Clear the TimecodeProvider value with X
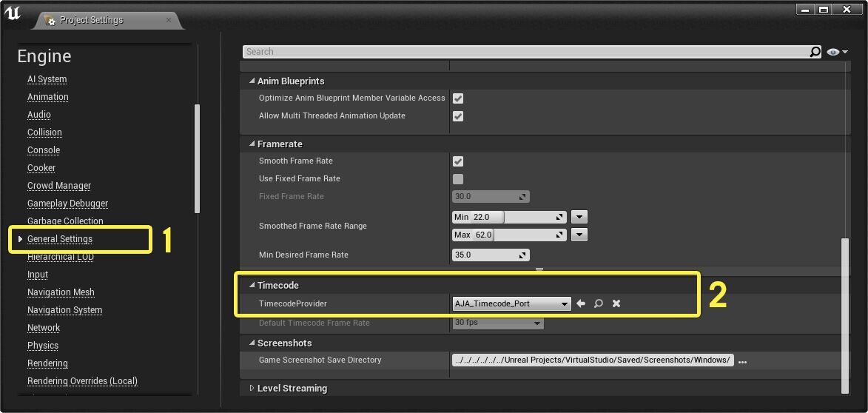This screenshot has height=413, width=868. click(x=616, y=303)
